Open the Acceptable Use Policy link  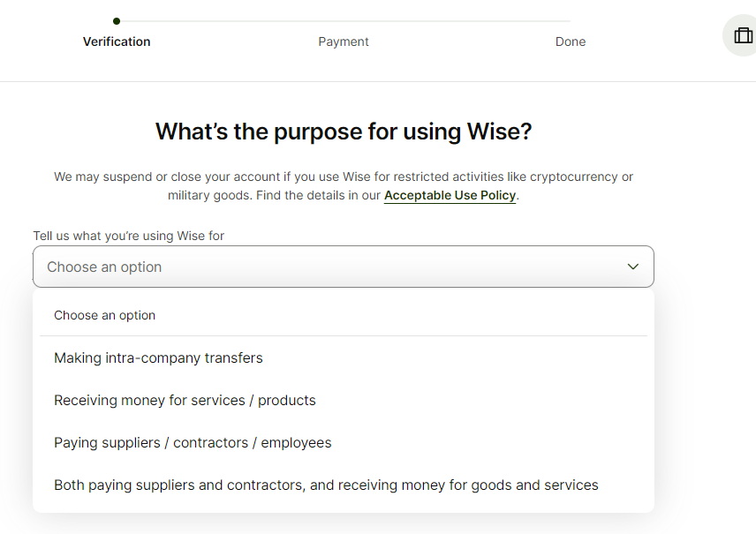(x=450, y=195)
